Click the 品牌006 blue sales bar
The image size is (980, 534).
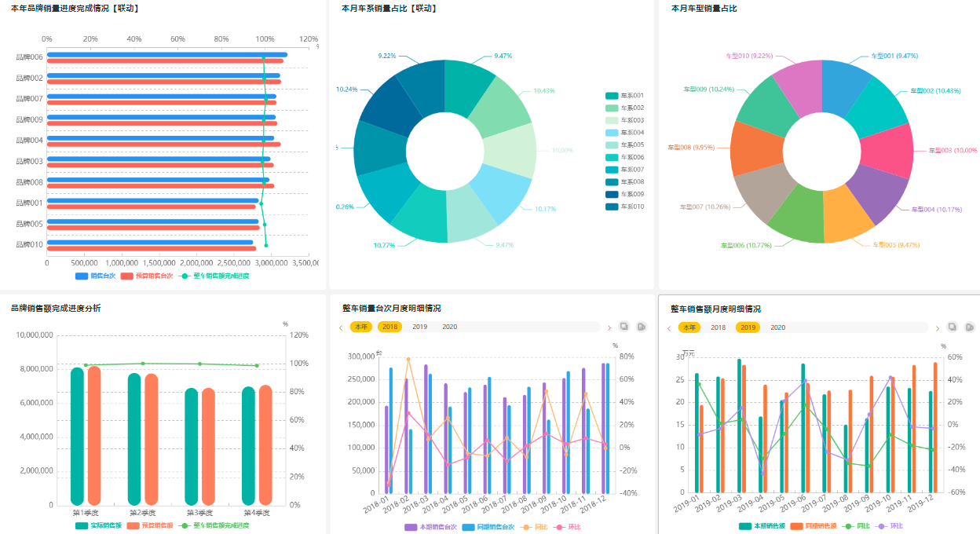pyautogui.click(x=166, y=54)
